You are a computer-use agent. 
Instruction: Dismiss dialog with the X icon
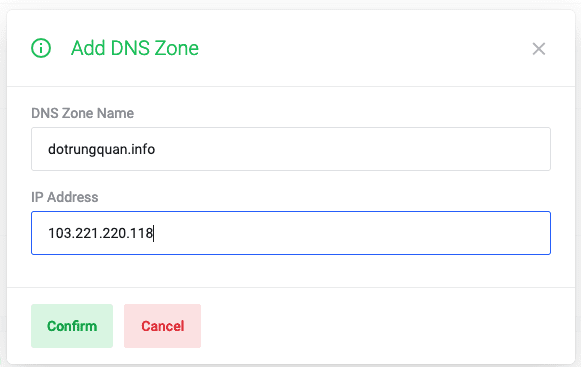click(539, 49)
